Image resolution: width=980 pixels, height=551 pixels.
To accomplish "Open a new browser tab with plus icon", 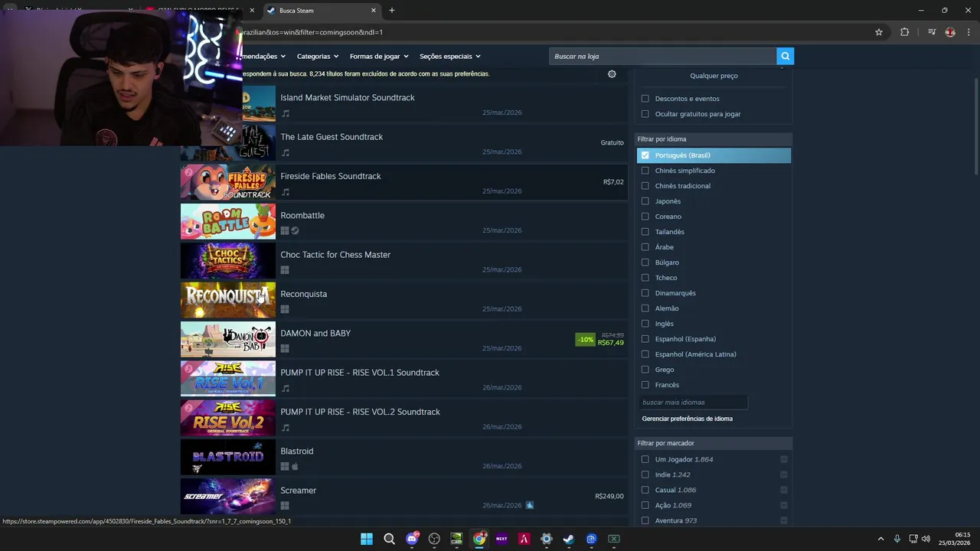I will tap(392, 11).
